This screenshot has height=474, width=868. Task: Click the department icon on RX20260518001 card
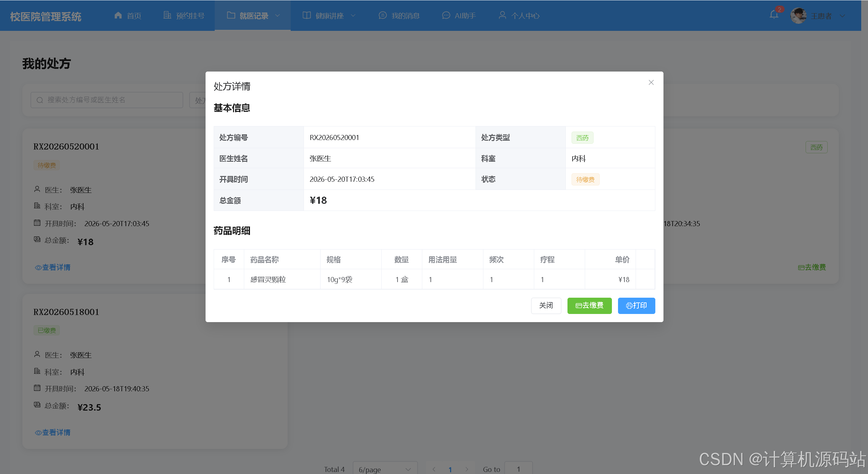tap(37, 371)
